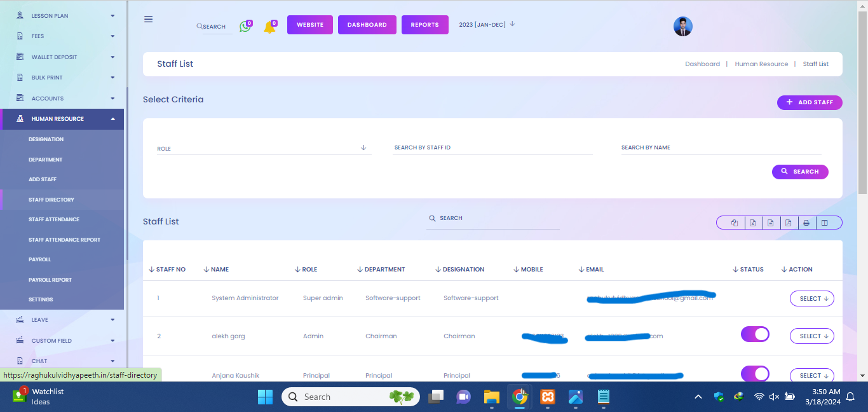Toggle status switch for Anjana Kaushik
Viewport: 868px width, 412px height.
tap(755, 373)
